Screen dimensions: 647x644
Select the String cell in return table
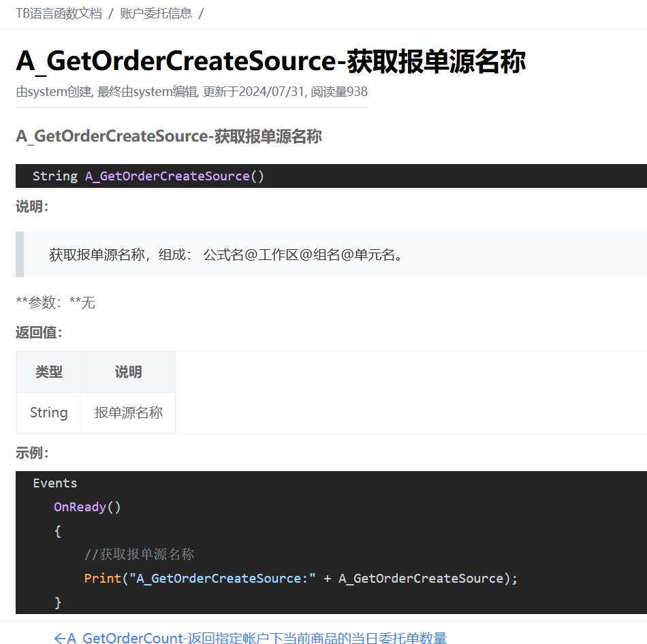[x=49, y=413]
